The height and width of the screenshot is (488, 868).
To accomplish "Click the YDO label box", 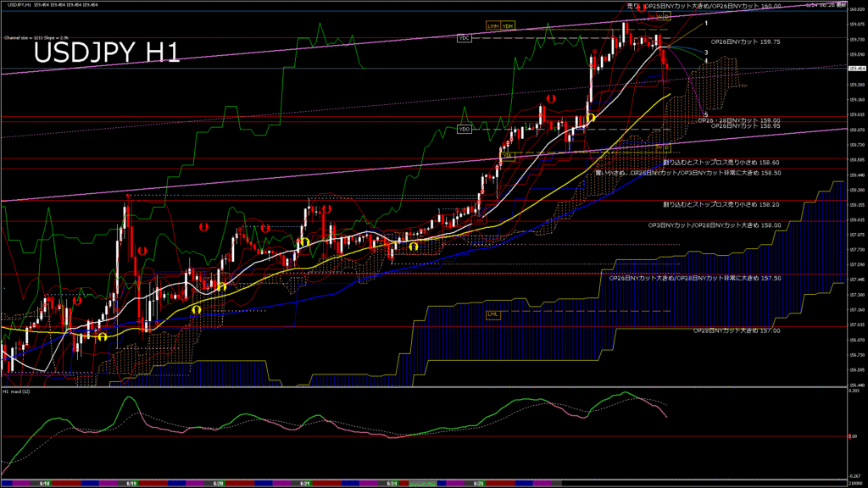I will click(464, 129).
